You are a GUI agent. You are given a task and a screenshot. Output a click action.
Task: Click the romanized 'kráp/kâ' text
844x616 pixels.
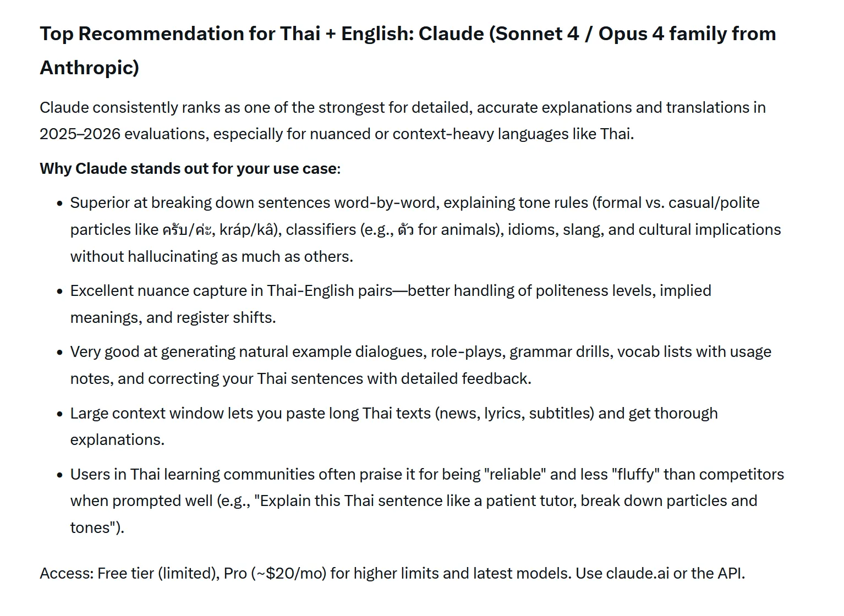pyautogui.click(x=246, y=230)
